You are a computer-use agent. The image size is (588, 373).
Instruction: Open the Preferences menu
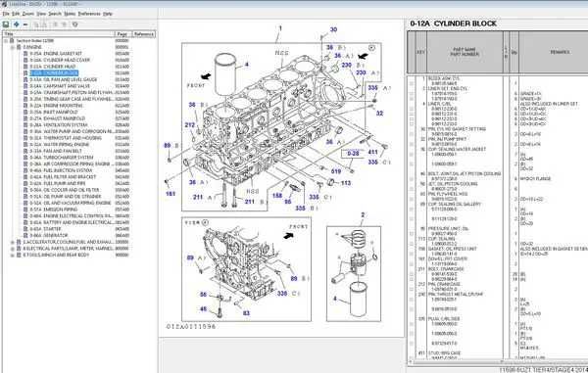pos(89,14)
